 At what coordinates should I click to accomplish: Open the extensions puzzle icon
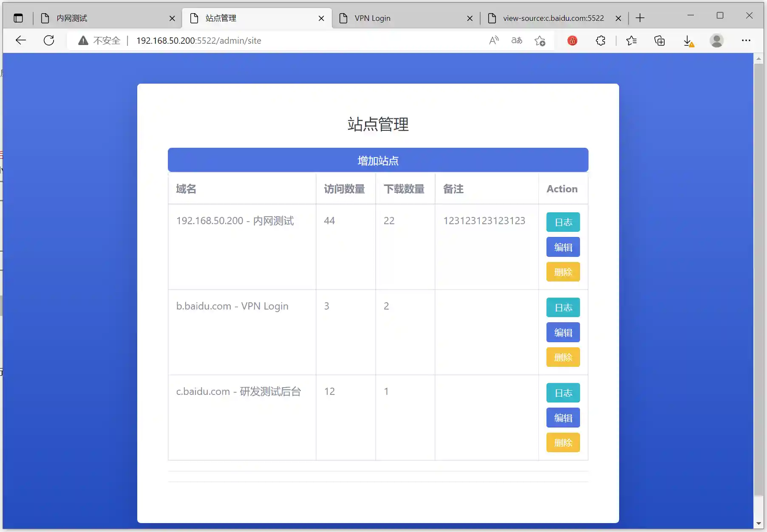coord(600,40)
